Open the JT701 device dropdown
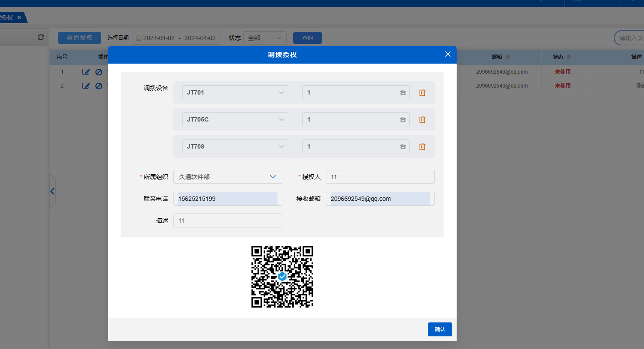Viewport: 644px width, 349px height. [x=235, y=92]
